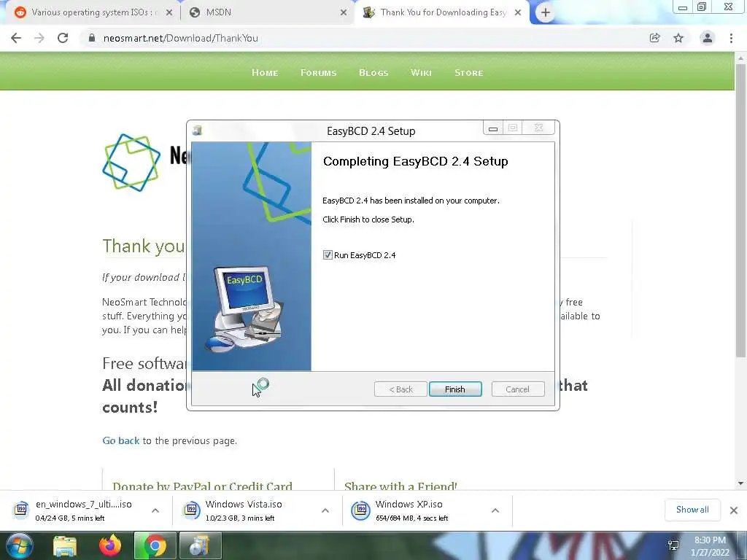Go forward in browser history
The image size is (747, 560).
[39, 38]
